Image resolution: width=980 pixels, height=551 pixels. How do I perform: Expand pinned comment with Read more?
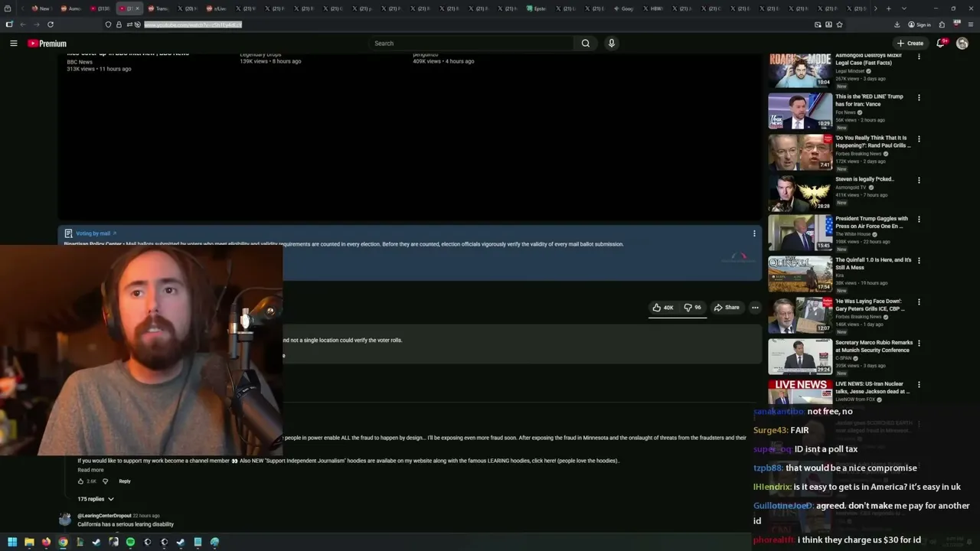click(x=90, y=470)
